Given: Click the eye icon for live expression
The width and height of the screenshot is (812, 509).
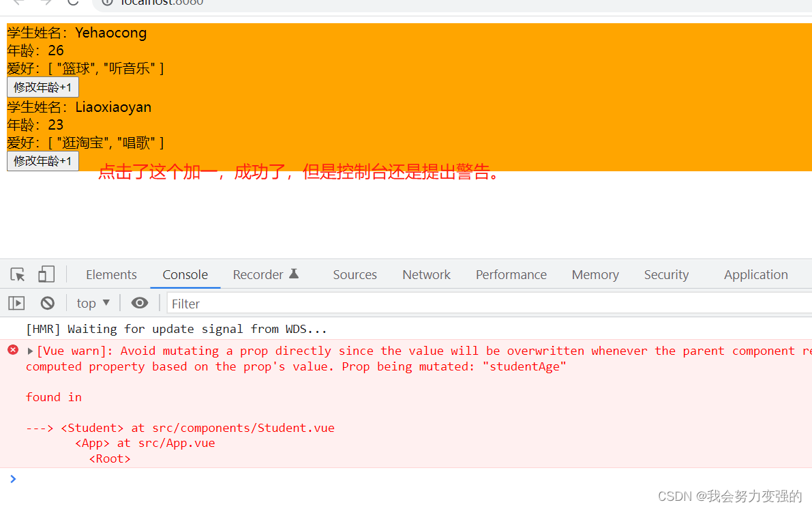Looking at the screenshot, I should click(140, 304).
